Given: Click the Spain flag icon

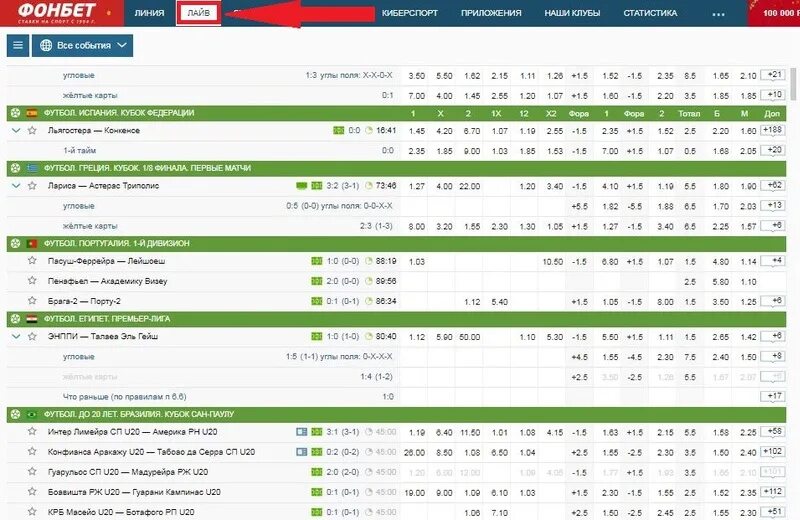Looking at the screenshot, I should click(32, 113).
